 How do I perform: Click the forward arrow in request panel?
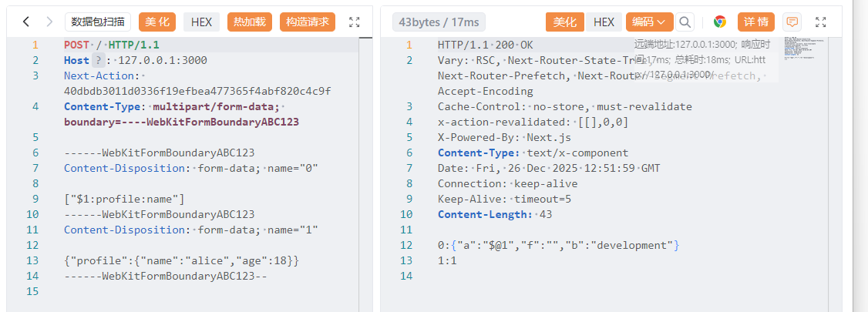coord(49,22)
